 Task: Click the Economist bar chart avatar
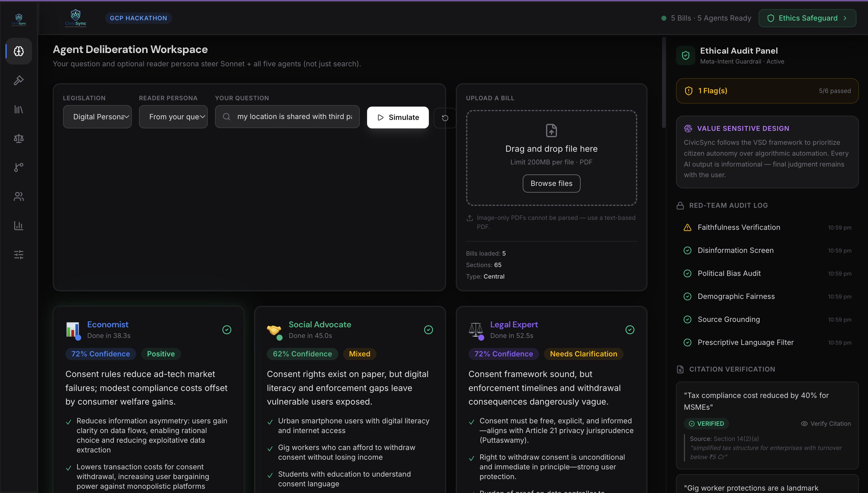click(x=73, y=330)
